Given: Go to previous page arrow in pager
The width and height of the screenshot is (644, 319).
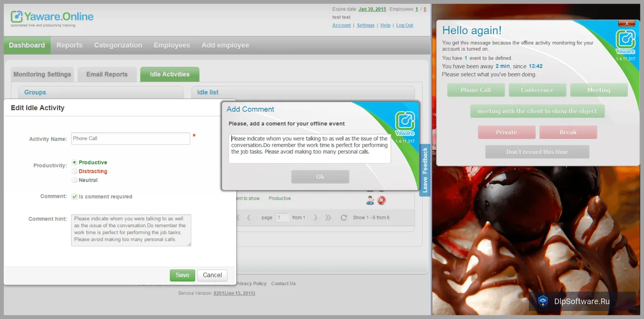Looking at the screenshot, I should pos(249,218).
